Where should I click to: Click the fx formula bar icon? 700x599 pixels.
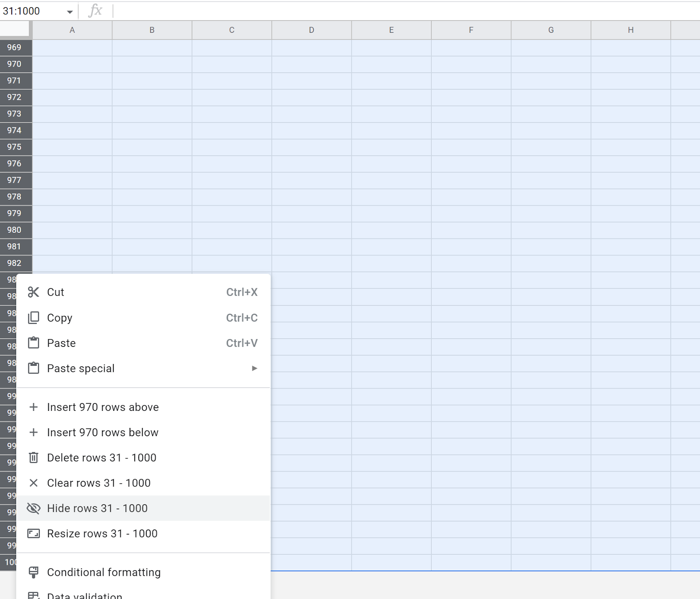(96, 11)
